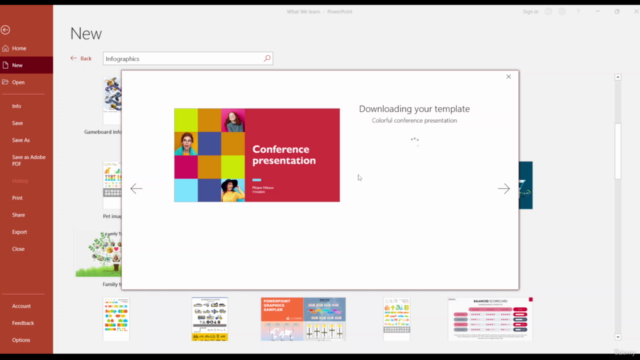Click the scrollbar down arrow
640x360 pixels.
[618, 337]
